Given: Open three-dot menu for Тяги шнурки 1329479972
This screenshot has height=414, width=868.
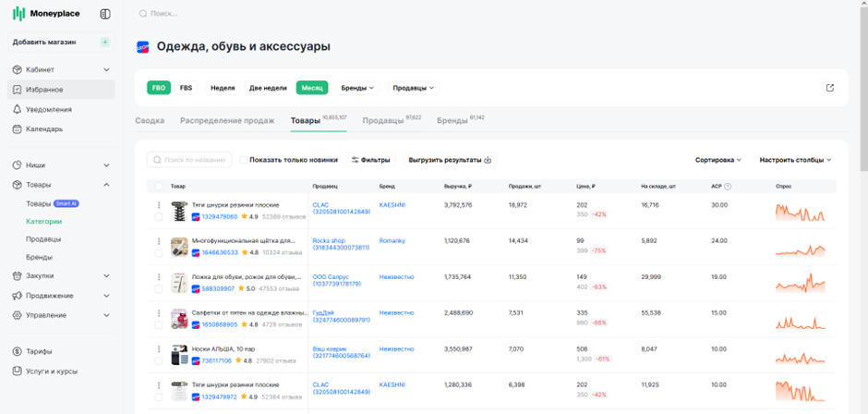Looking at the screenshot, I should tap(159, 385).
